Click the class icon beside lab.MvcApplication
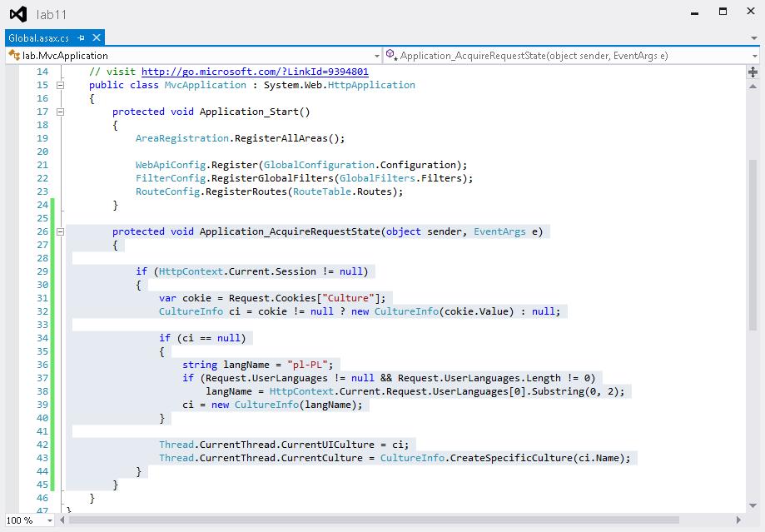 14,55
